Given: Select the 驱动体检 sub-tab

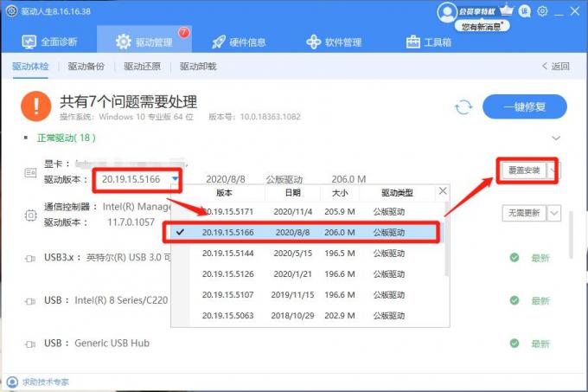Looking at the screenshot, I should click(x=30, y=67).
